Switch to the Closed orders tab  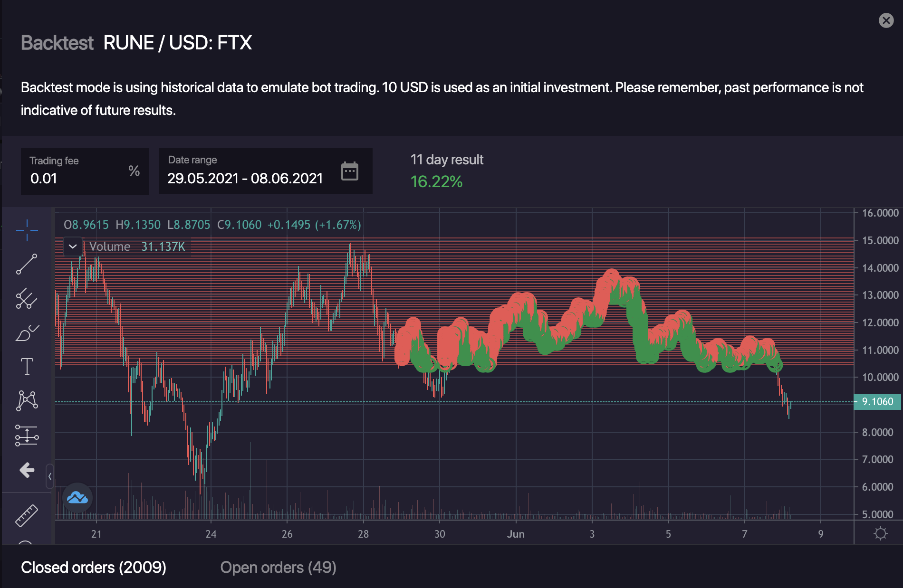tap(94, 568)
